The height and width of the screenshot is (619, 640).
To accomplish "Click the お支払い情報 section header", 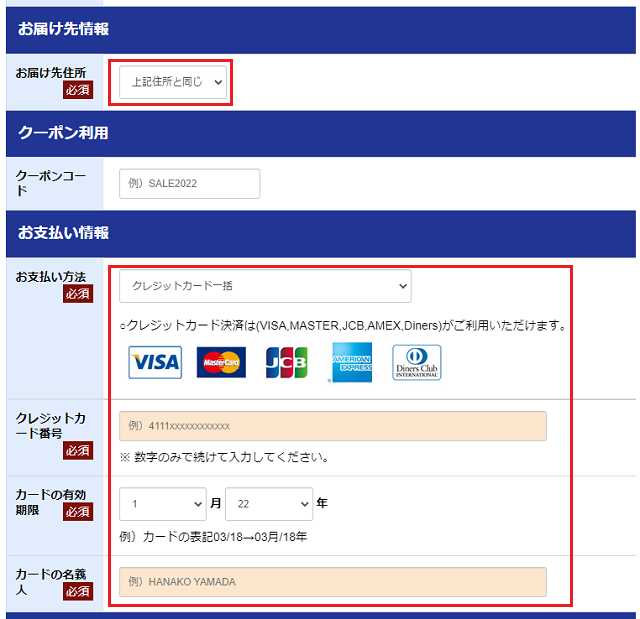I will pos(321,233).
